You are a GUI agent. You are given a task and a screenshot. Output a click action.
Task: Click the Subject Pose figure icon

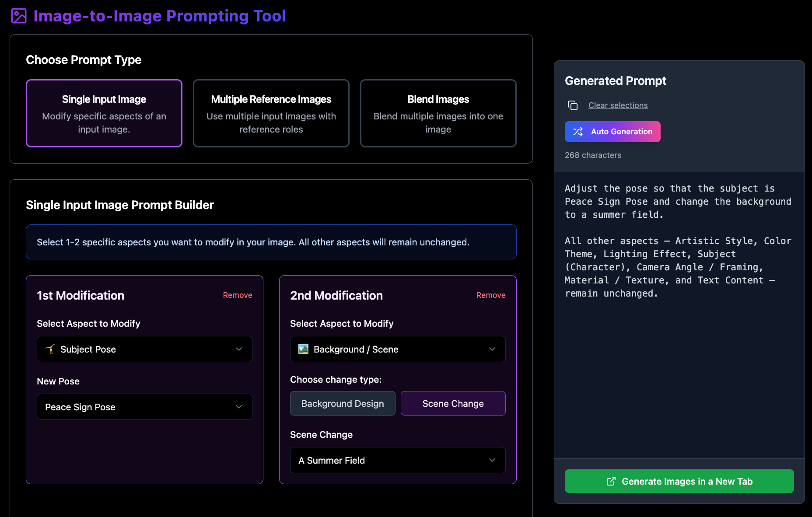[x=50, y=349]
